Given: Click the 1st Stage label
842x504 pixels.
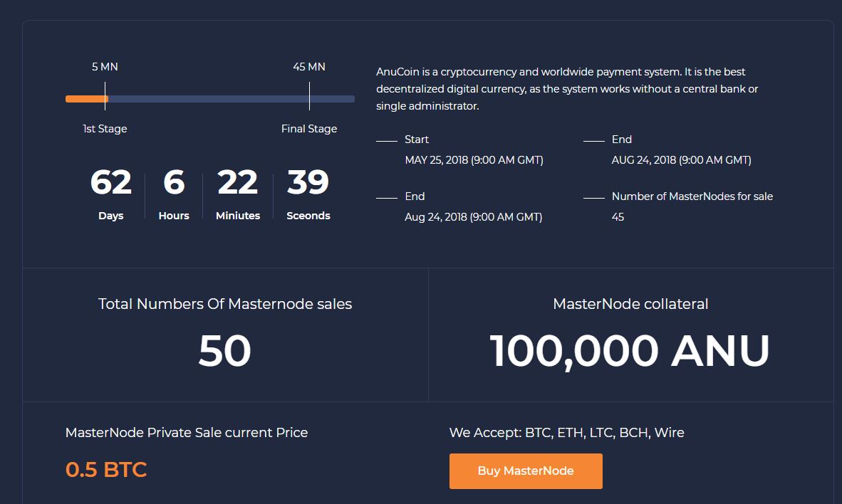Looking at the screenshot, I should 105,129.
